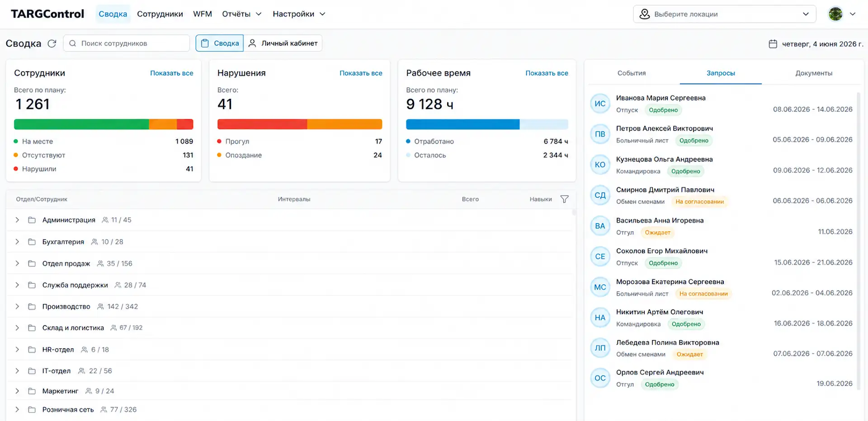Switch to Личный кабинет view

click(x=283, y=43)
